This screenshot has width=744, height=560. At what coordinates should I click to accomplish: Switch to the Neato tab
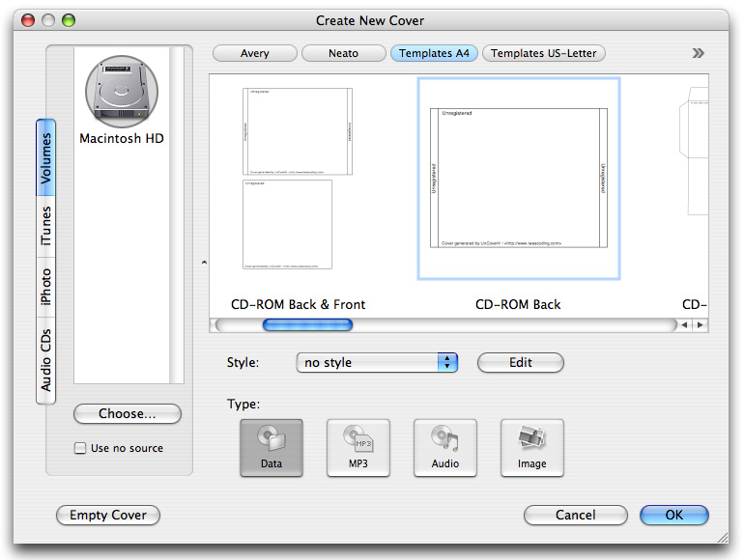pyautogui.click(x=344, y=53)
